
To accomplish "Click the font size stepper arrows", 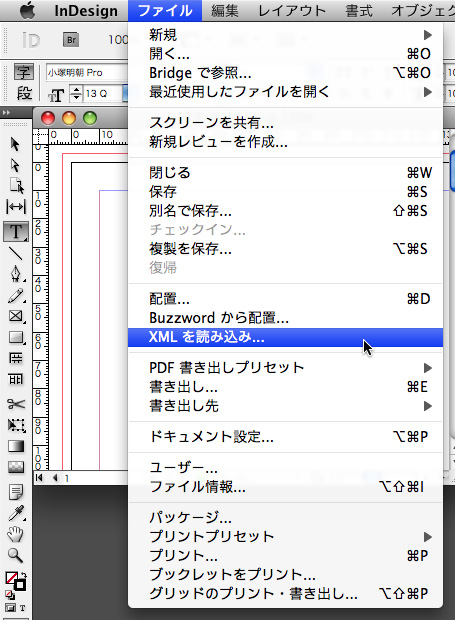I will pos(76,94).
